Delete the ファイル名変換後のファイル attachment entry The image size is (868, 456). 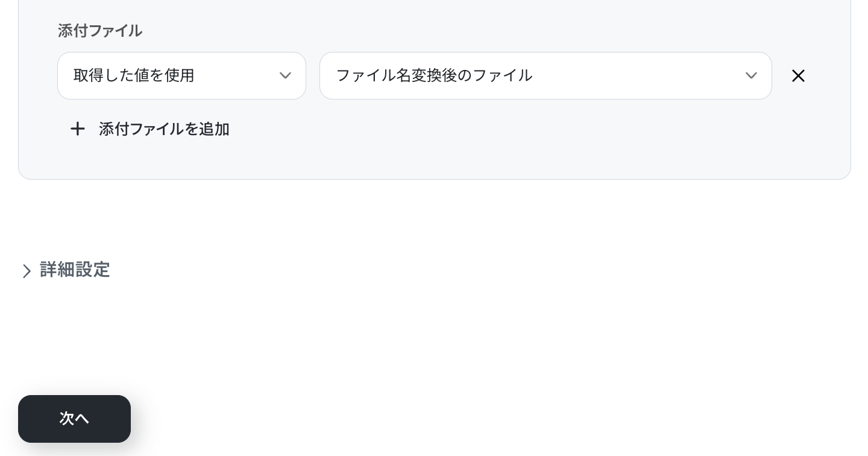tap(798, 76)
